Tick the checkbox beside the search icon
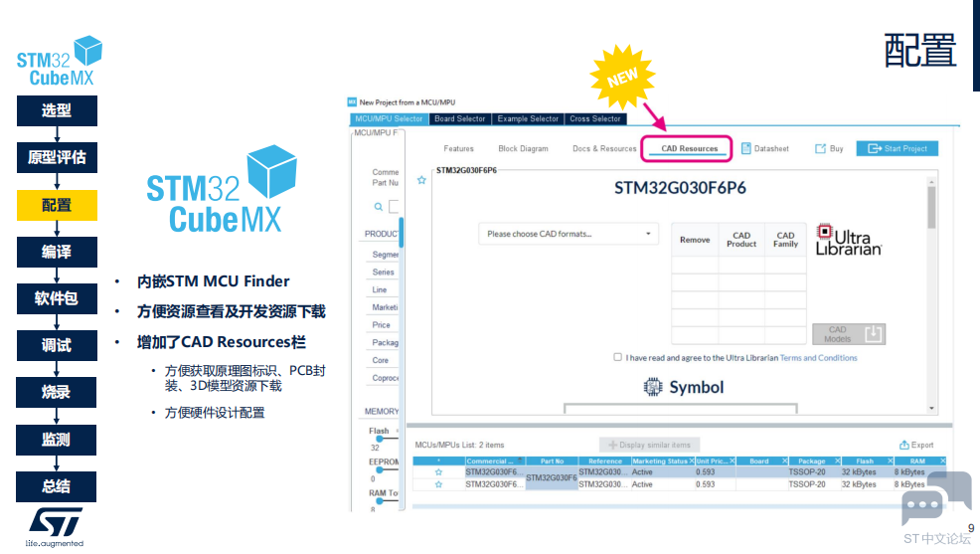The width and height of the screenshot is (980, 554). (x=394, y=206)
